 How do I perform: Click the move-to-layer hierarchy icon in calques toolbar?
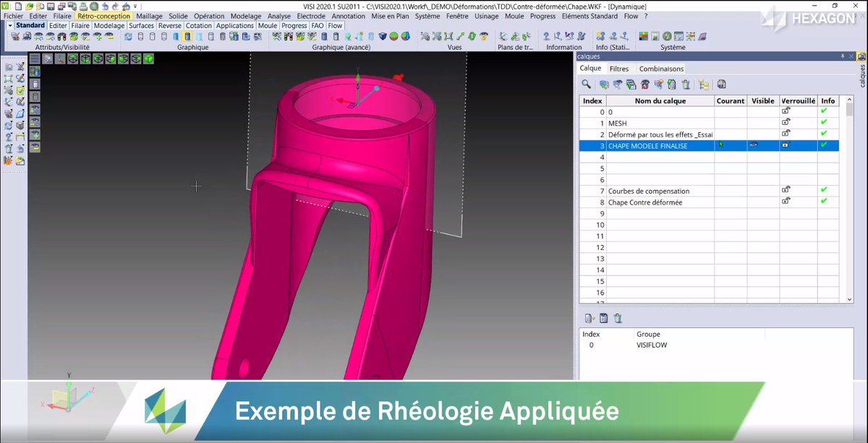[704, 85]
